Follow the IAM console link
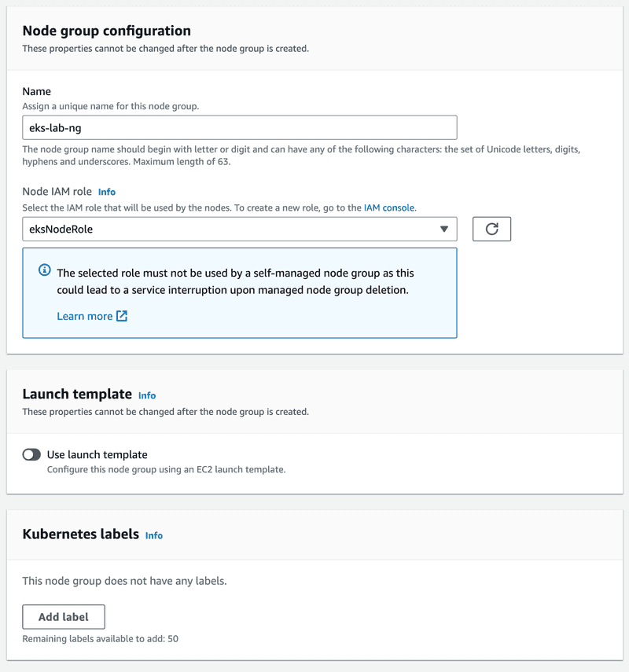 389,207
